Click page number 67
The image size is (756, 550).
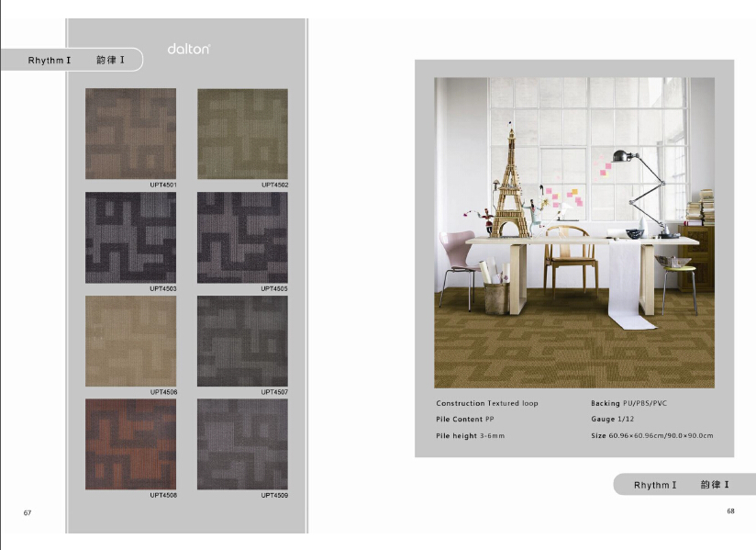pos(28,511)
